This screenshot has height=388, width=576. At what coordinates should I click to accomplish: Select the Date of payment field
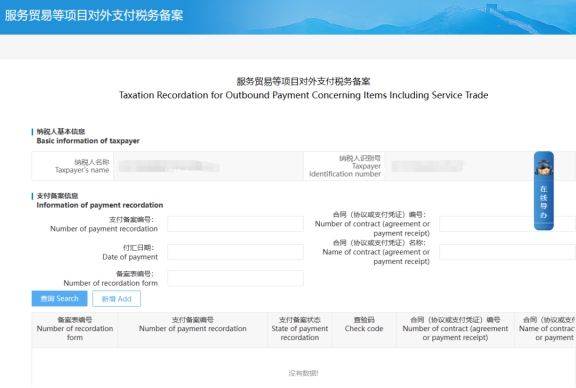click(235, 252)
